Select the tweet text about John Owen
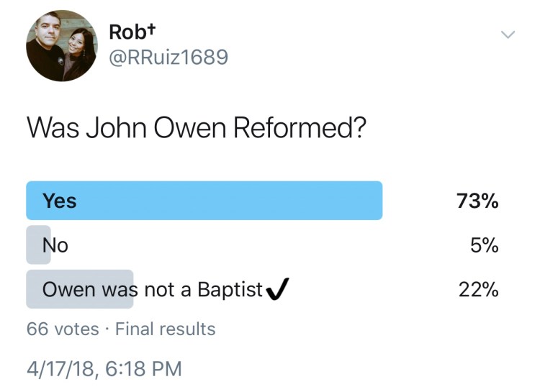Viewport: 540px width, 392px height. [x=197, y=129]
